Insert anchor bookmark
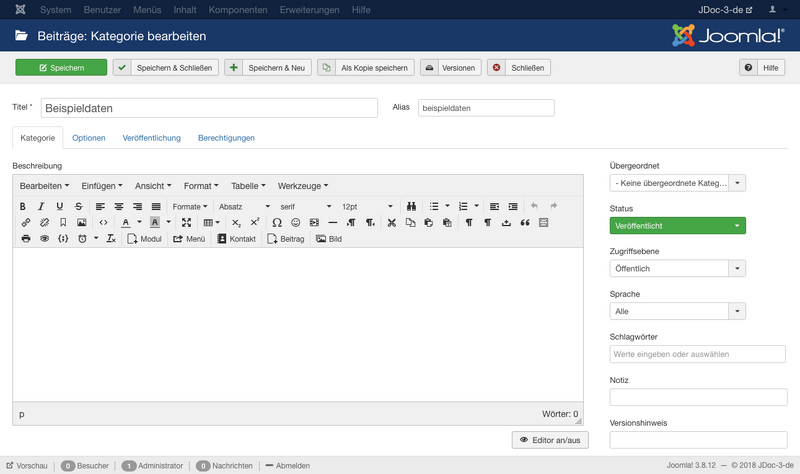800x474 pixels. (x=63, y=222)
